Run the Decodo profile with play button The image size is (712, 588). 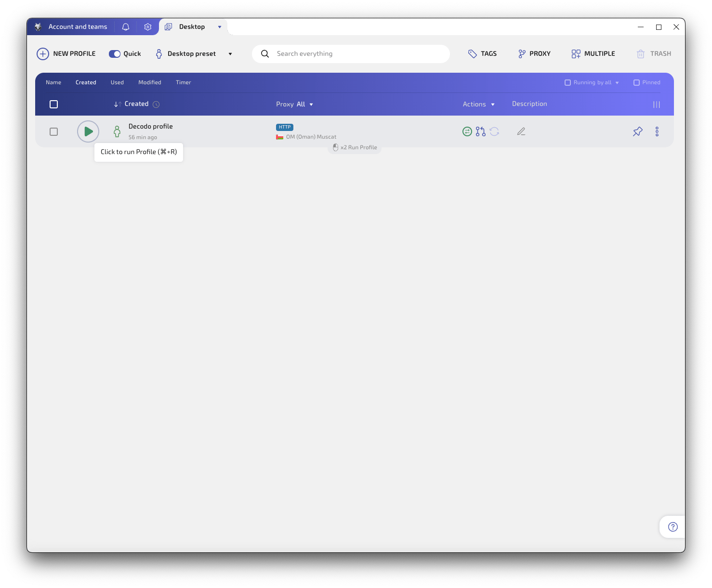[88, 131]
